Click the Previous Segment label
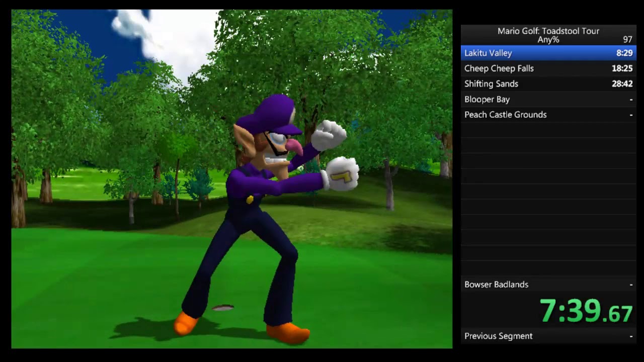Viewport: 644px width, 362px height. (498, 336)
